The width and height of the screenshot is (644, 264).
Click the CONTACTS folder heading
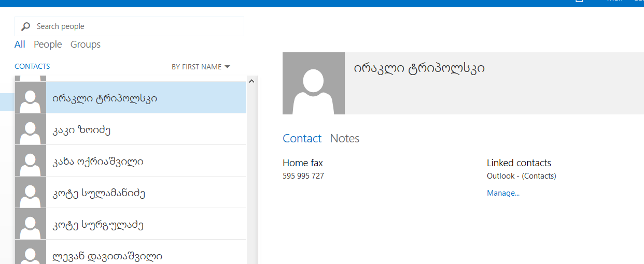click(x=32, y=66)
